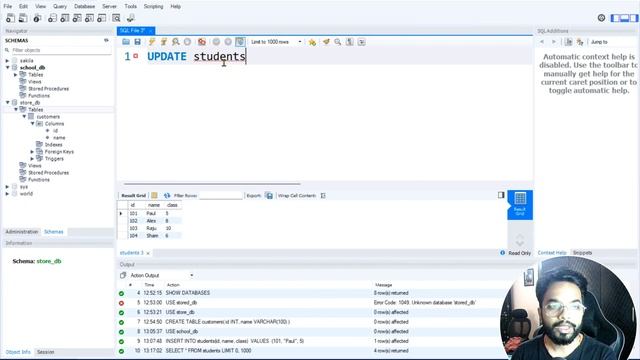Open the Scripting menu
The width and height of the screenshot is (640, 360).
tap(153, 7)
